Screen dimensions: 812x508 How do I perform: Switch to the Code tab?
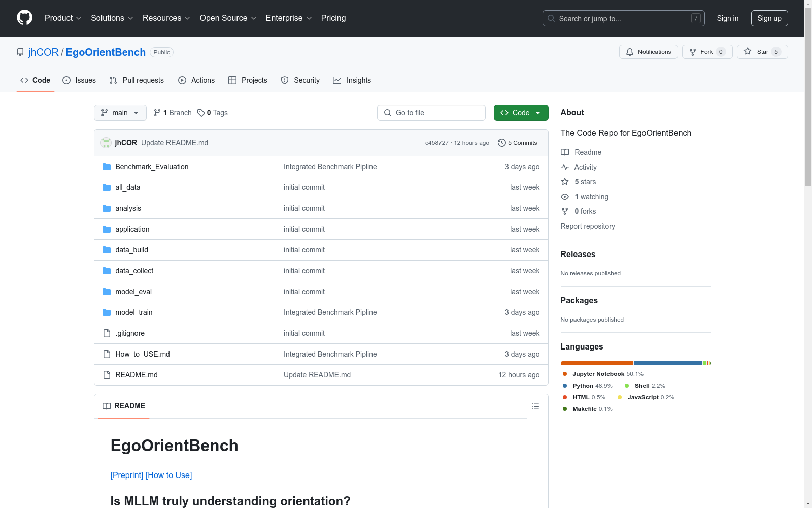36,80
